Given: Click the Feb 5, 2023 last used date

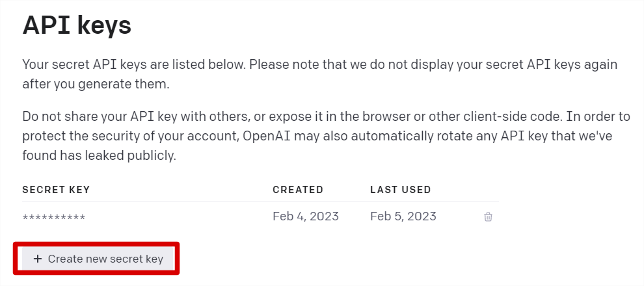Looking at the screenshot, I should point(403,216).
